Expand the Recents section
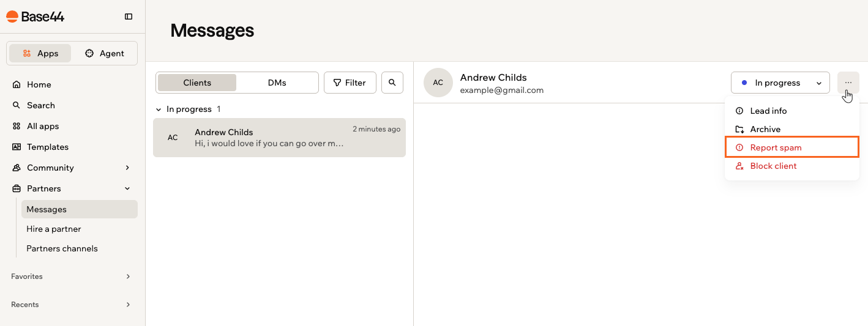Screen dimensions: 868x326 (x=72, y=305)
